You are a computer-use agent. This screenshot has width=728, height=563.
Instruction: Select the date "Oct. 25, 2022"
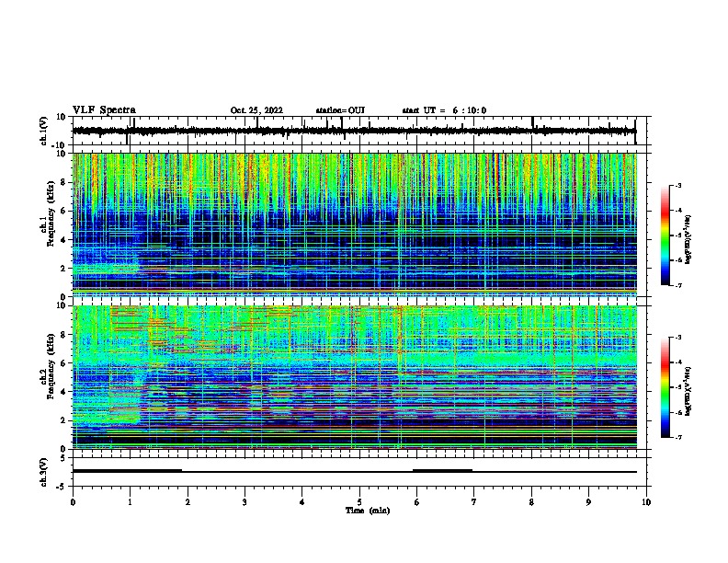click(256, 110)
